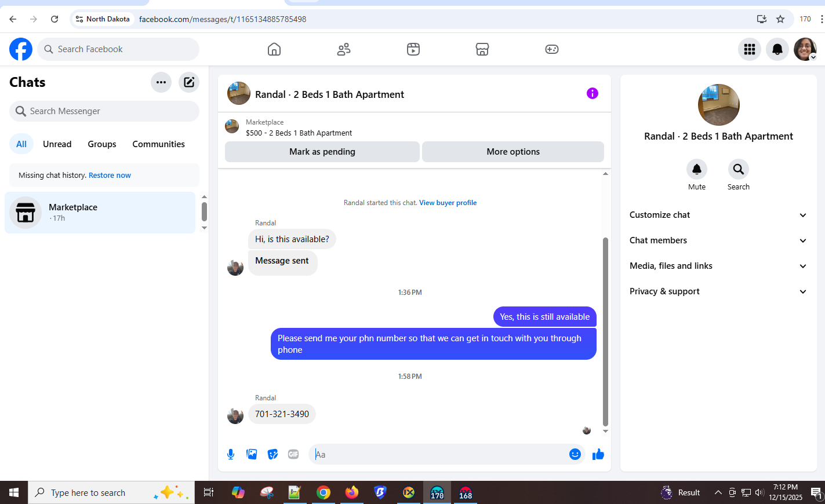
Task: Open the Notifications bell in header
Action: point(777,49)
